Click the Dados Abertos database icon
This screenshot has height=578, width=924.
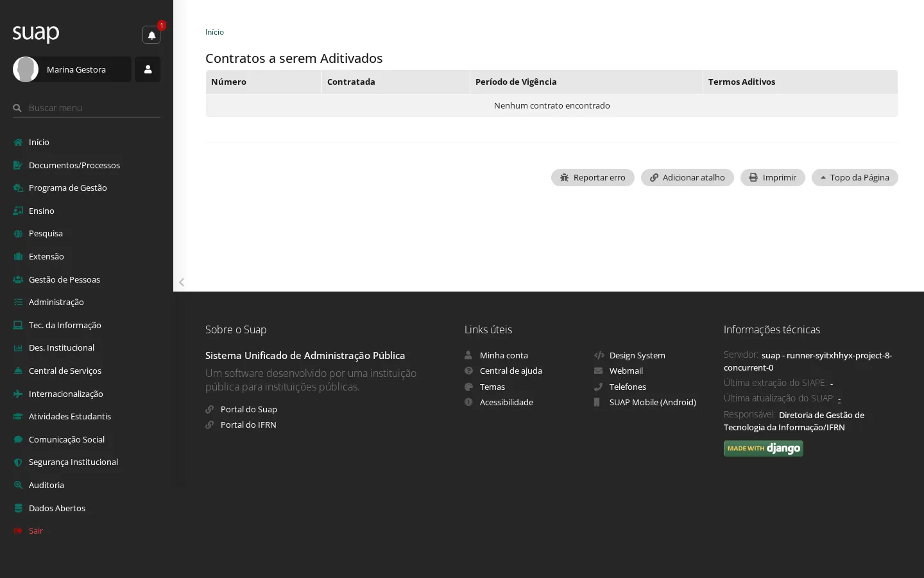point(18,508)
